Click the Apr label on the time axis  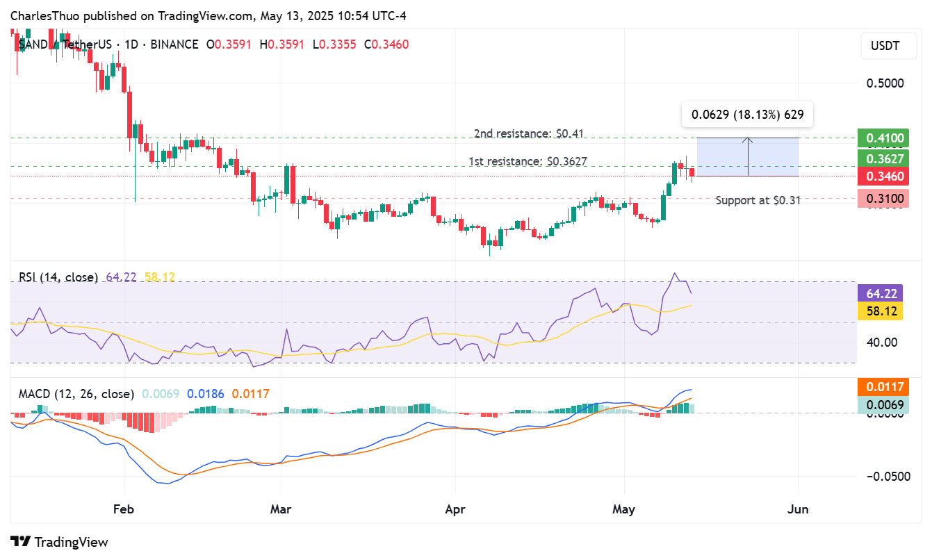click(x=455, y=509)
